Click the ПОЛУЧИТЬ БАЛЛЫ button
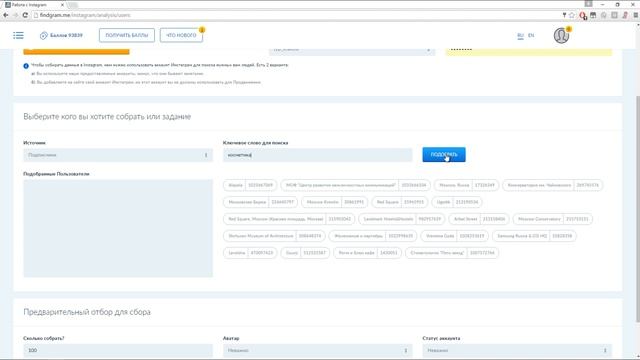The height and width of the screenshot is (360, 640). click(x=127, y=35)
